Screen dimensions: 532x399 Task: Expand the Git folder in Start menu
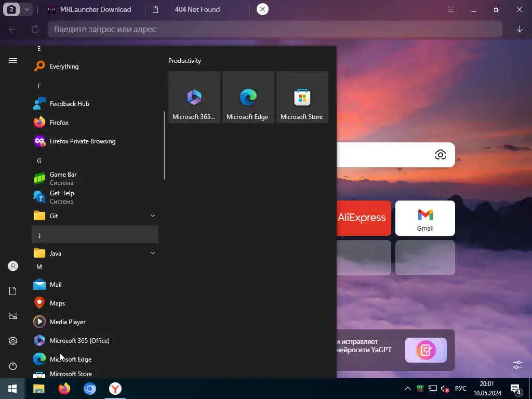95,216
